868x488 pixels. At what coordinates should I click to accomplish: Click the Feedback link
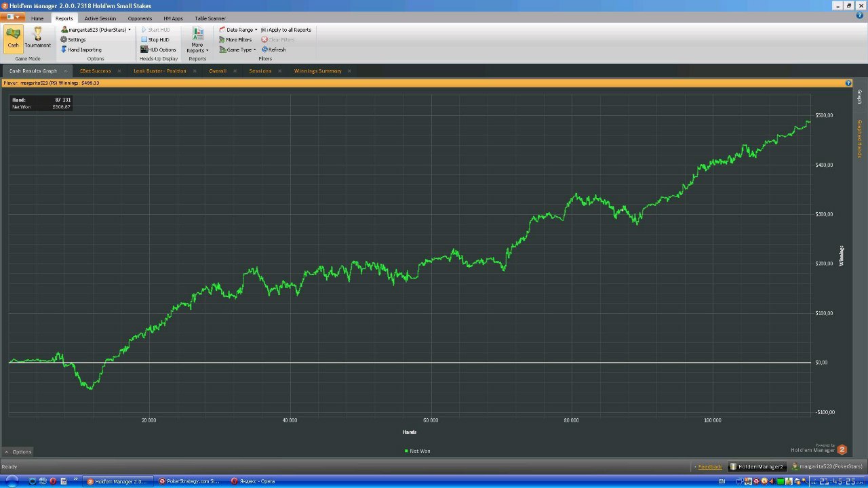click(710, 467)
